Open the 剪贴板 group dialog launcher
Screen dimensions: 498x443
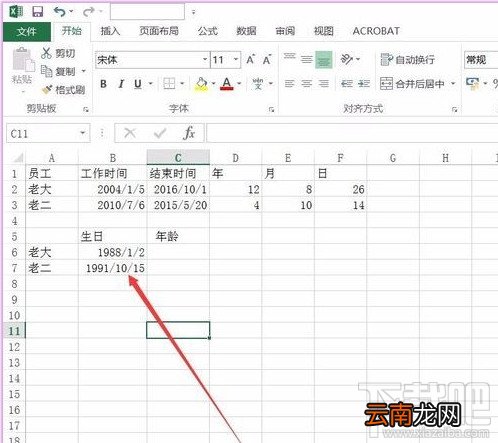point(86,109)
